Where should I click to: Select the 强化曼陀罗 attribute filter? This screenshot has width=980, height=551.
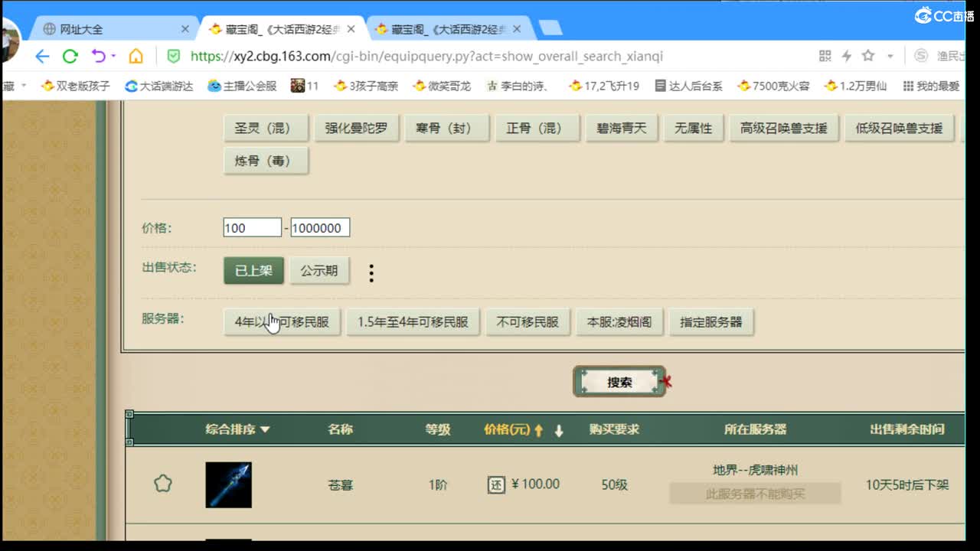pos(356,129)
